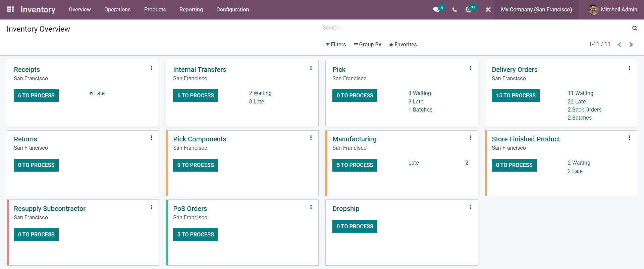Open Returns card three-dot menu
This screenshot has width=644, height=269.
point(152,138)
